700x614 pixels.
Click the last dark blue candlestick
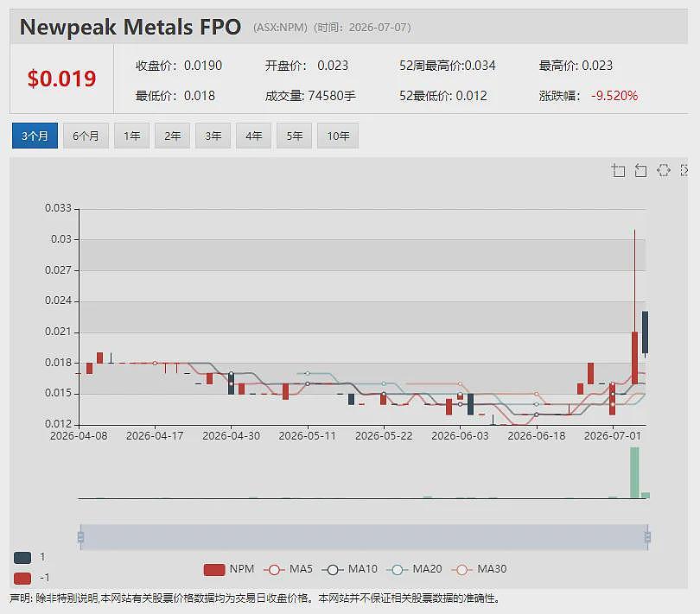click(645, 332)
